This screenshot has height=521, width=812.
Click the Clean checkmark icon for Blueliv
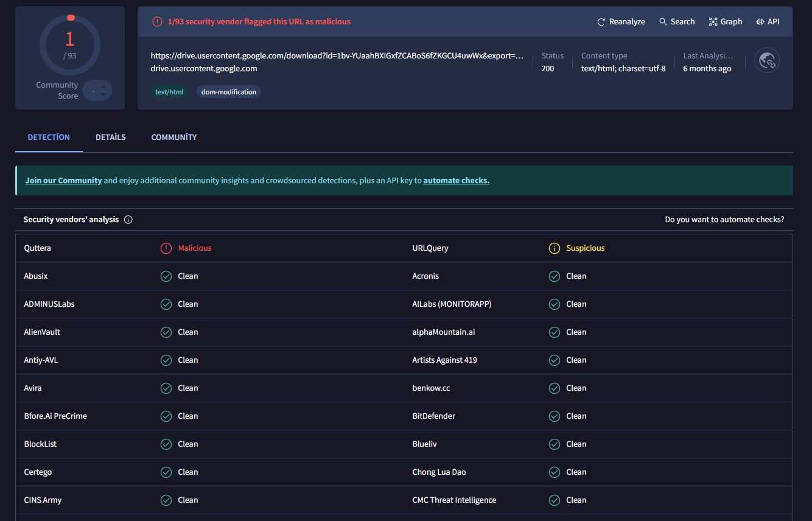(x=555, y=444)
